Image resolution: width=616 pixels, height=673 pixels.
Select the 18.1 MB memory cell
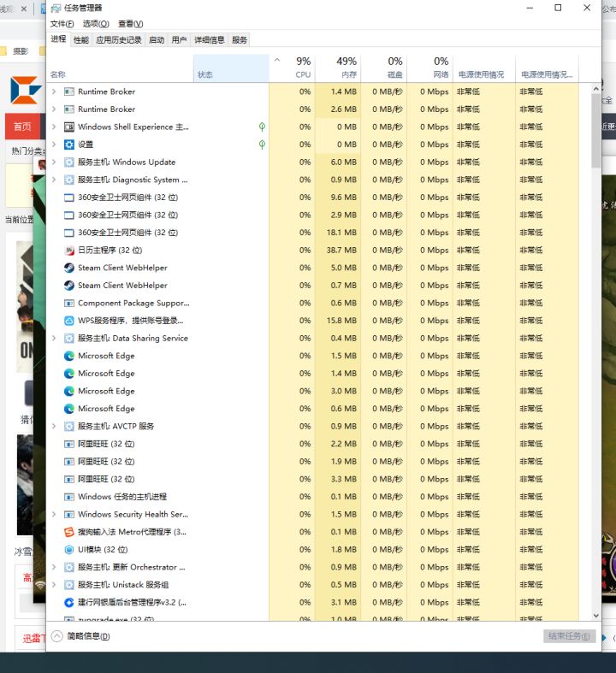point(338,233)
